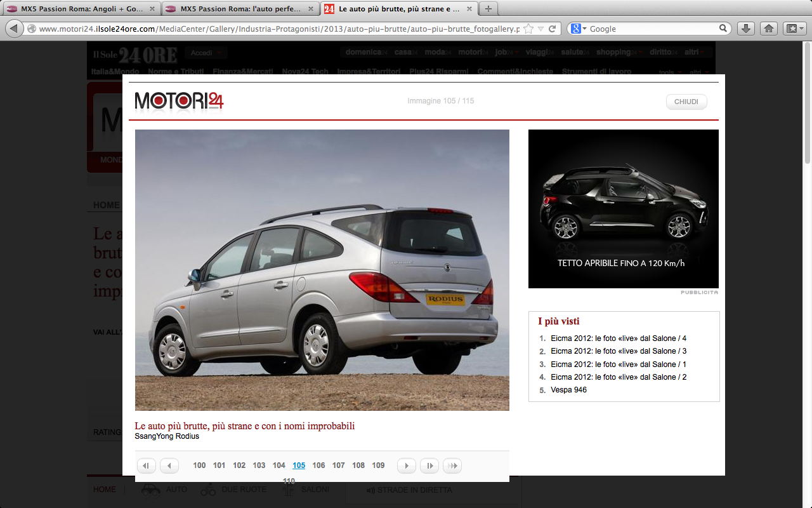The height and width of the screenshot is (508, 812).
Task: Open 'Finanza&Mercati' section link
Action: coord(243,72)
